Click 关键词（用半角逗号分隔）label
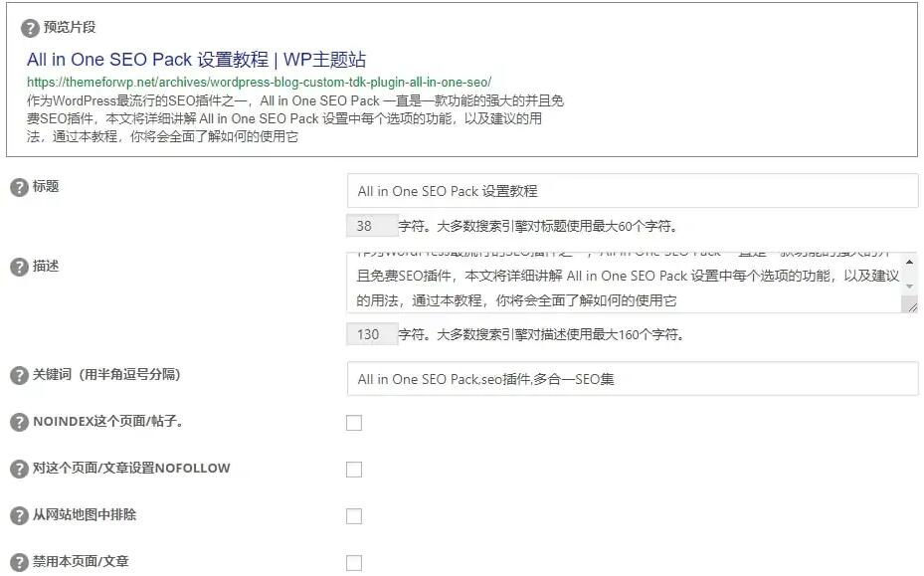 pos(106,374)
